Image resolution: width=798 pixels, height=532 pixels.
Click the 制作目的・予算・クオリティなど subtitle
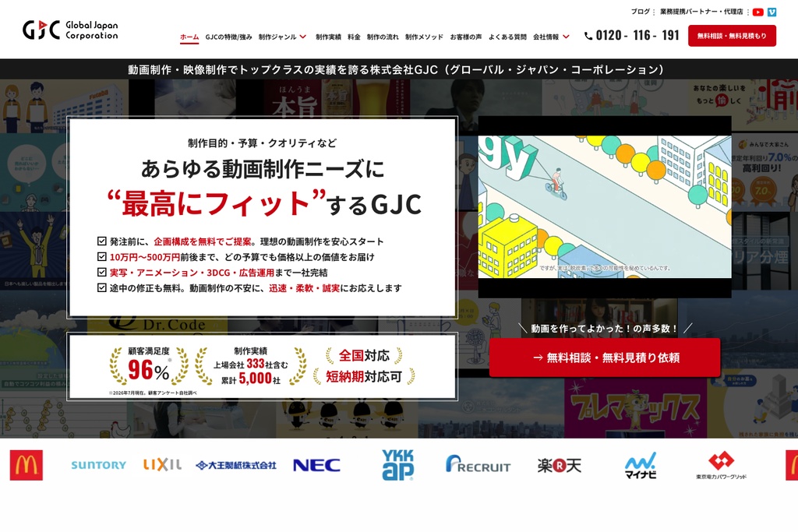[262, 143]
